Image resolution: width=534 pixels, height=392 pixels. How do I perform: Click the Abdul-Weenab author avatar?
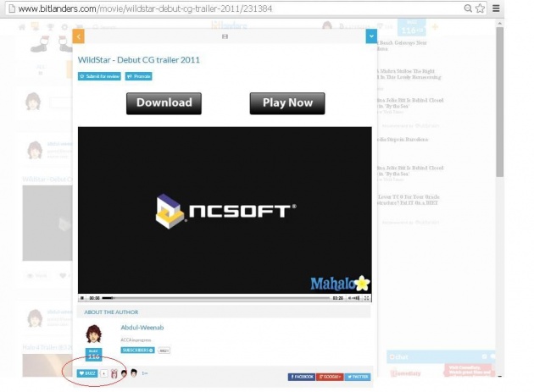(x=93, y=334)
